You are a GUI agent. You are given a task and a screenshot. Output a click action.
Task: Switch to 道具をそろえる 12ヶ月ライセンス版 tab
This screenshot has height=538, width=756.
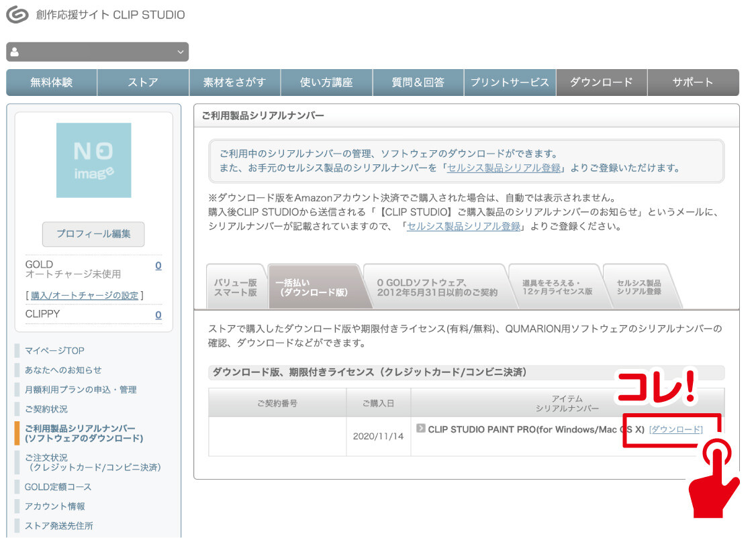point(556,287)
